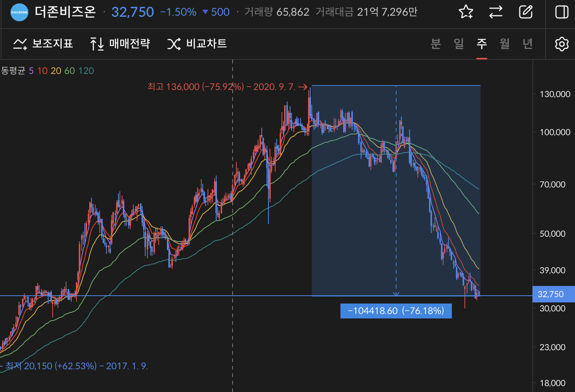Click the DOUZONE company logo
The image size is (575, 392).
pos(19,12)
